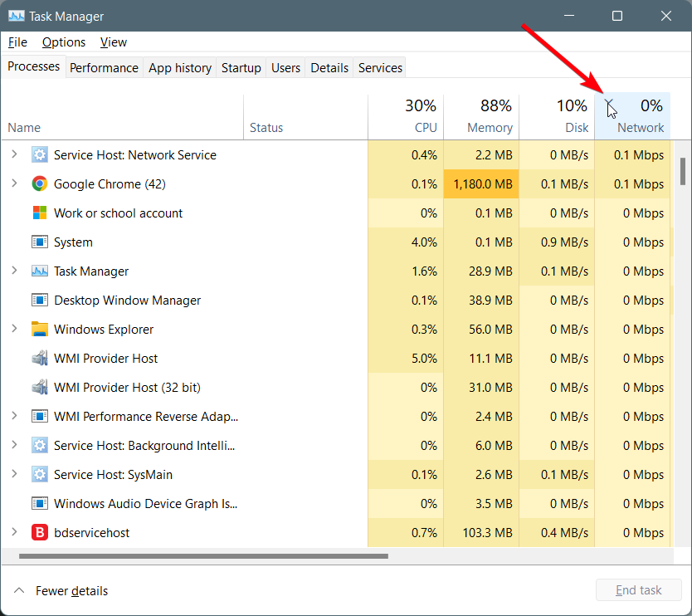Click the WMI Provider Host icon
The image size is (692, 616).
coord(40,358)
